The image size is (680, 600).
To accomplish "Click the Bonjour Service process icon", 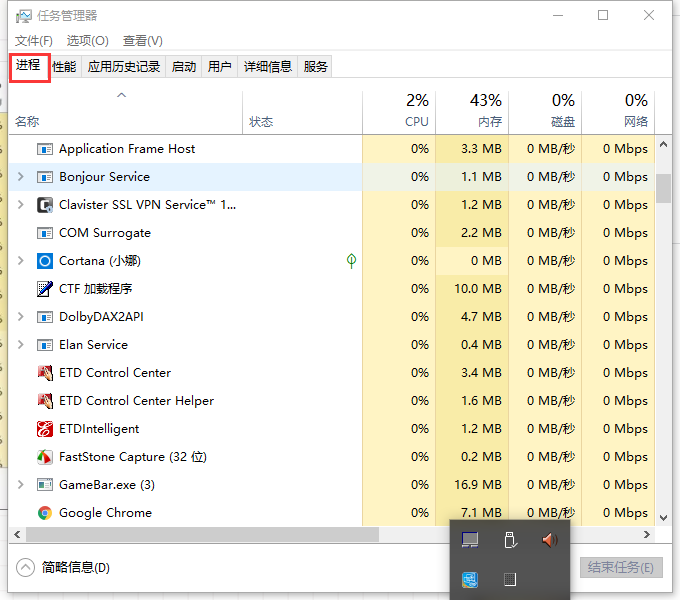I will coord(45,177).
